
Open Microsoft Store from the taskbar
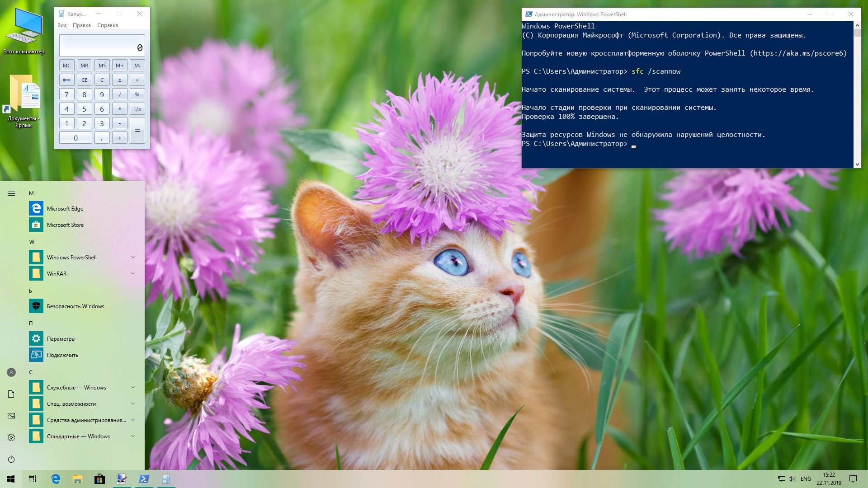pyautogui.click(x=99, y=479)
